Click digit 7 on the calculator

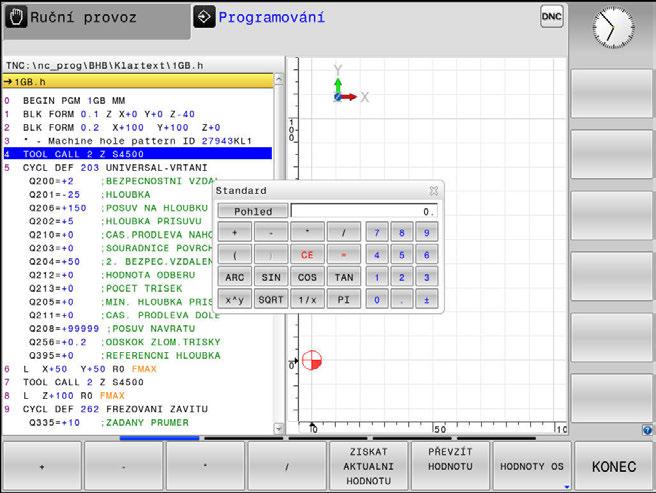click(x=377, y=232)
